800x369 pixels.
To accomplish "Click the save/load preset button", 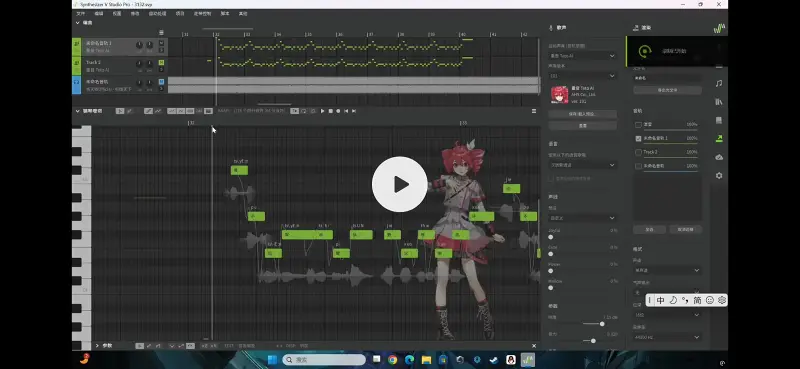I will 582,114.
